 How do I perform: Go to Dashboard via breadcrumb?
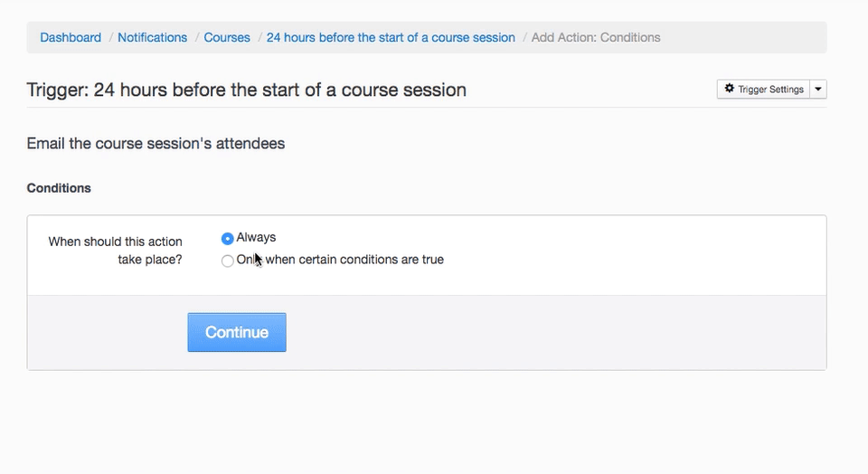pyautogui.click(x=71, y=37)
